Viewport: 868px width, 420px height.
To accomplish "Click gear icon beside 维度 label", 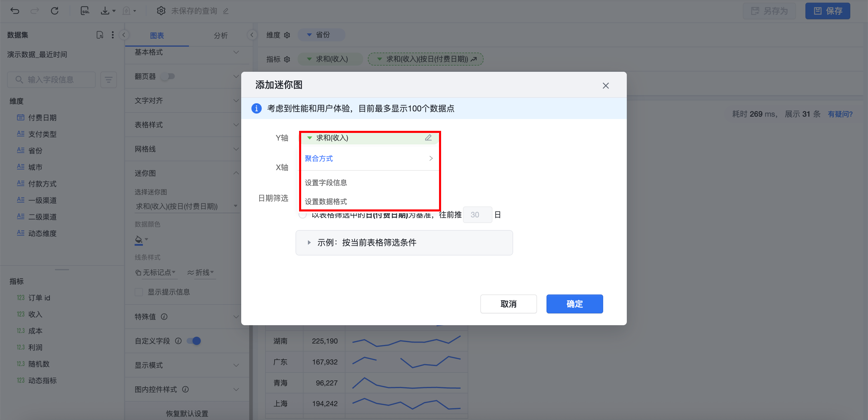I will [287, 35].
